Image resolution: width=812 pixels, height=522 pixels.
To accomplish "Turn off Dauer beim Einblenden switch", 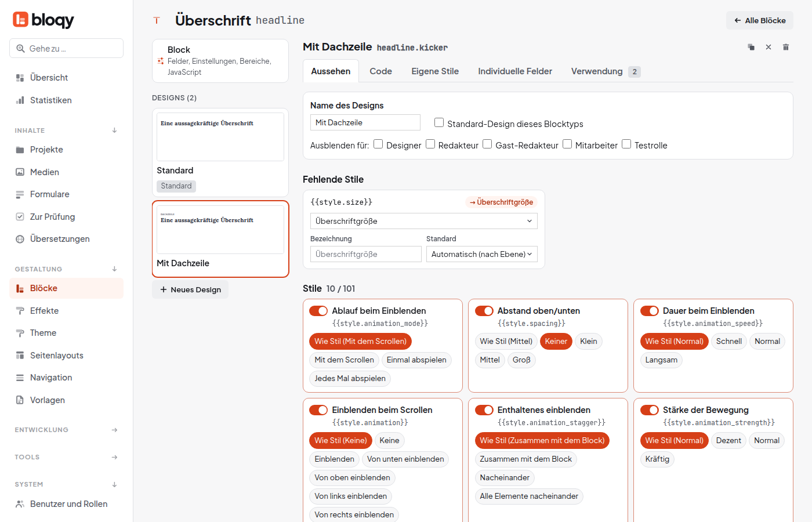I will pos(650,311).
